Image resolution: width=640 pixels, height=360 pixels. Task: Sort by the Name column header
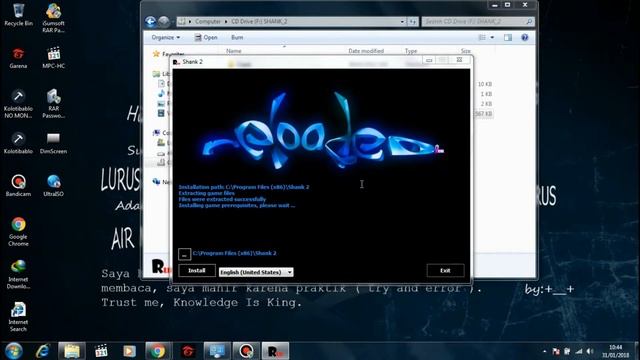(x=234, y=51)
